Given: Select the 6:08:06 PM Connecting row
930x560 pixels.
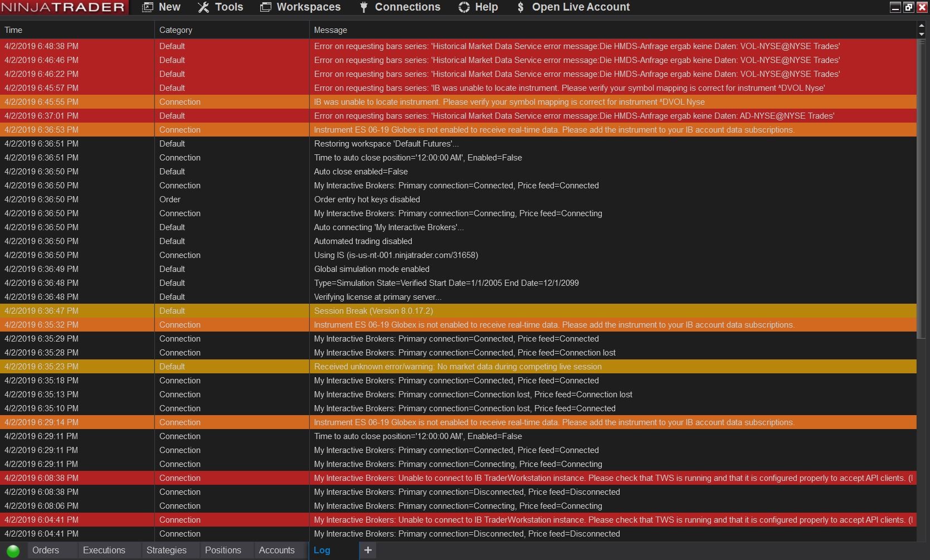Looking at the screenshot, I should (458, 506).
